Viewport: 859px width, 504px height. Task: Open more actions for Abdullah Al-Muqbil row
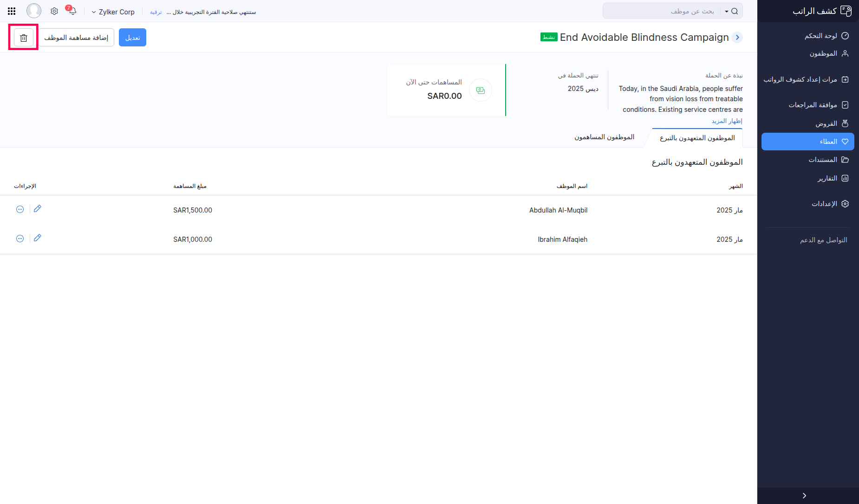click(x=20, y=209)
